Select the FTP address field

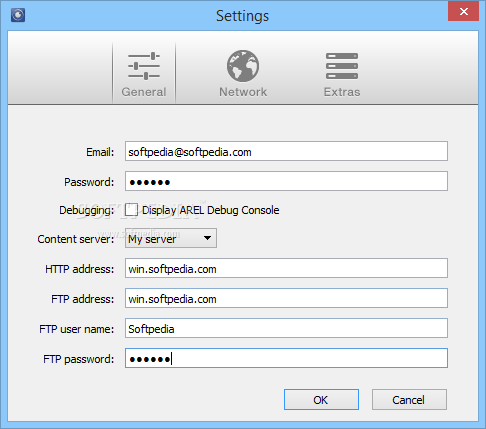(286, 298)
